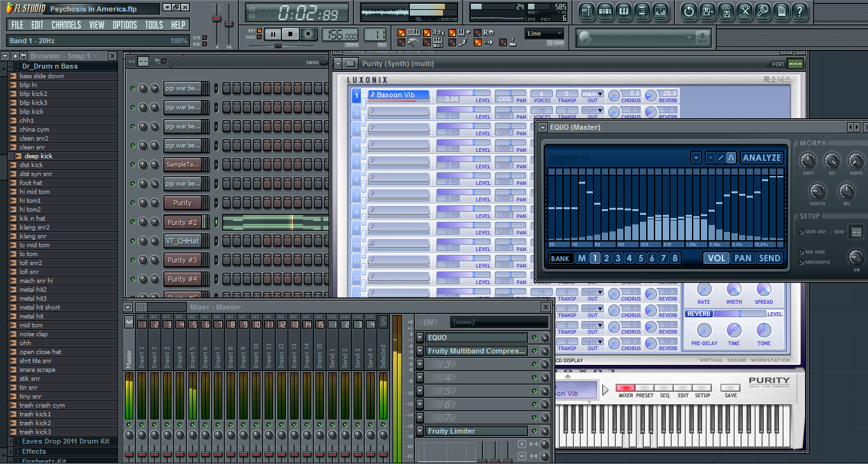Click the help question mark icon

tap(799, 11)
